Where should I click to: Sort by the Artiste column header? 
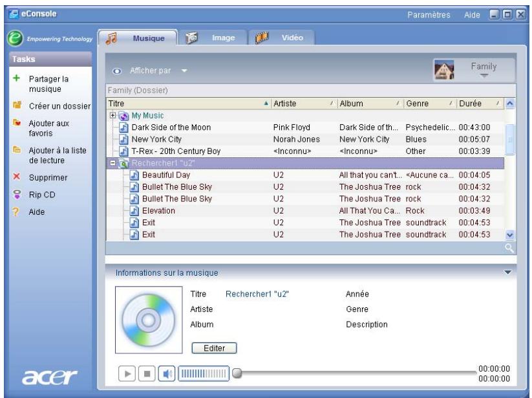click(x=304, y=104)
